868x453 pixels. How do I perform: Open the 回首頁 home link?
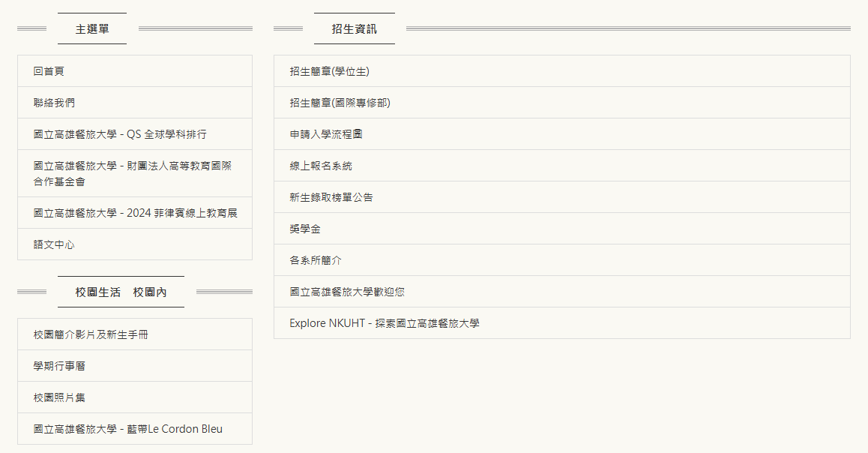(x=49, y=71)
